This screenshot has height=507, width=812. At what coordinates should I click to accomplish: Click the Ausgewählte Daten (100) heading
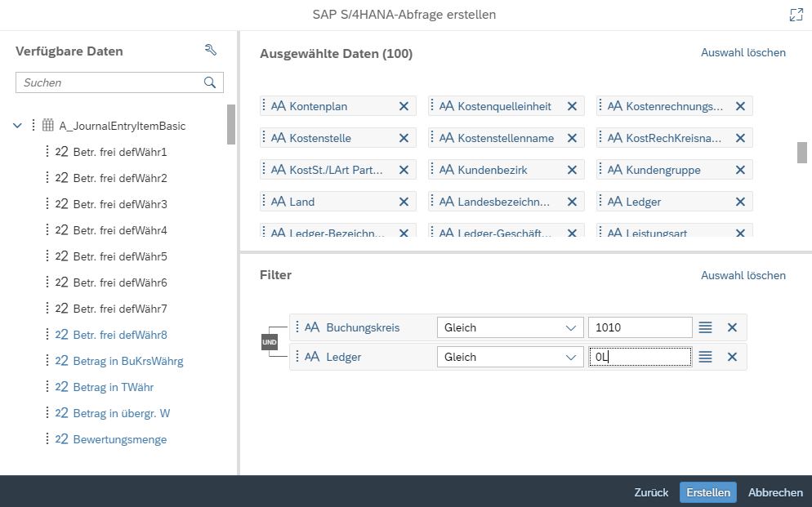coord(336,54)
